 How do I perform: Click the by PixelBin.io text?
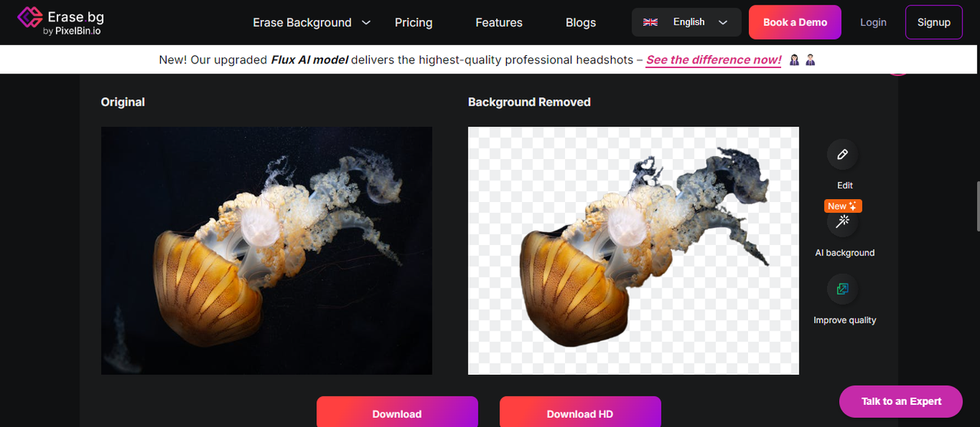pos(71,31)
